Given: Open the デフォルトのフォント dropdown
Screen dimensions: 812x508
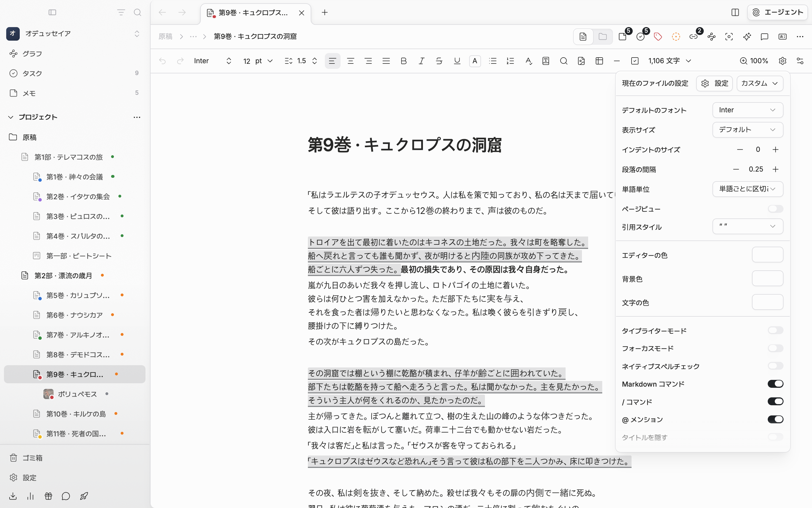Looking at the screenshot, I should (748, 110).
